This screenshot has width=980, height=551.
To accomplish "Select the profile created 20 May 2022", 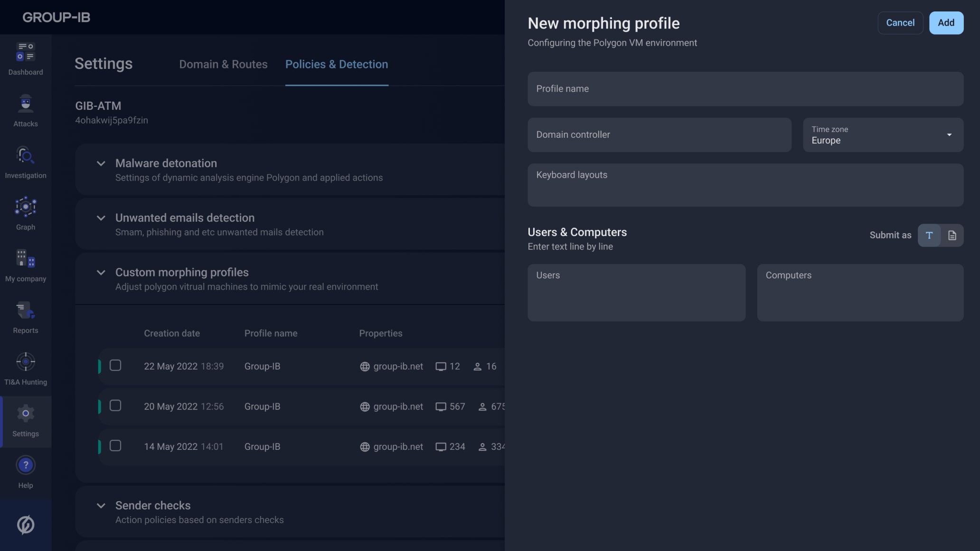I will (115, 406).
